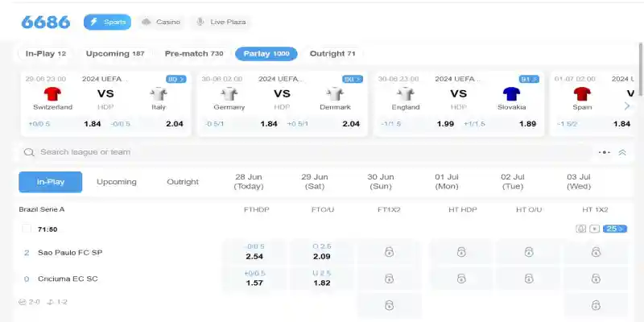Screen dimensions: 644x322
Task: Click Germany jersey icon
Action: pyautogui.click(x=229, y=94)
